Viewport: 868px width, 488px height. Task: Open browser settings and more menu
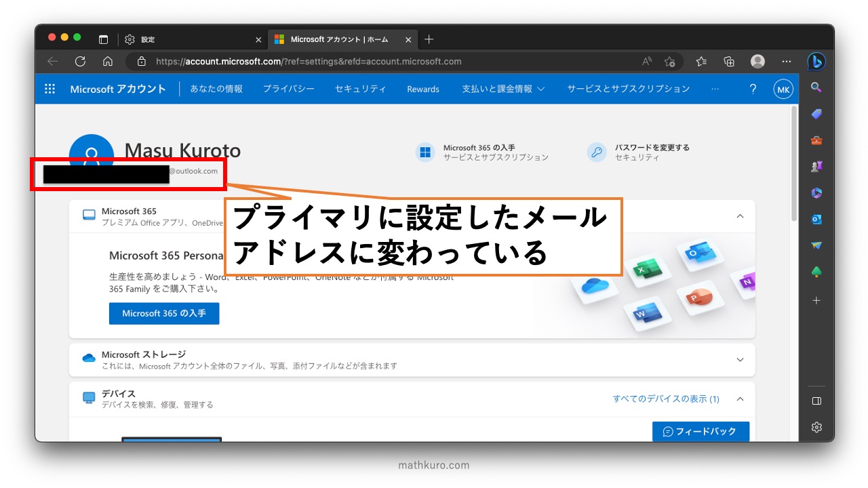[x=786, y=61]
